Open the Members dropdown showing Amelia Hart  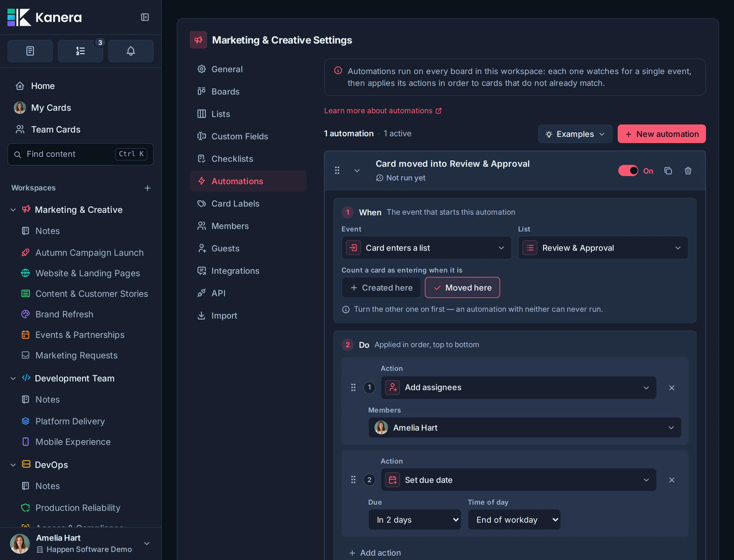pos(524,428)
